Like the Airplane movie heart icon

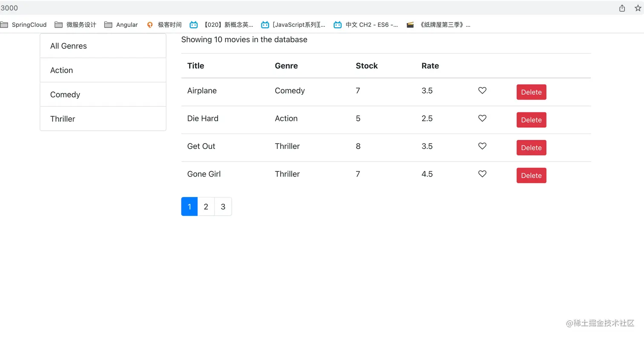point(482,91)
